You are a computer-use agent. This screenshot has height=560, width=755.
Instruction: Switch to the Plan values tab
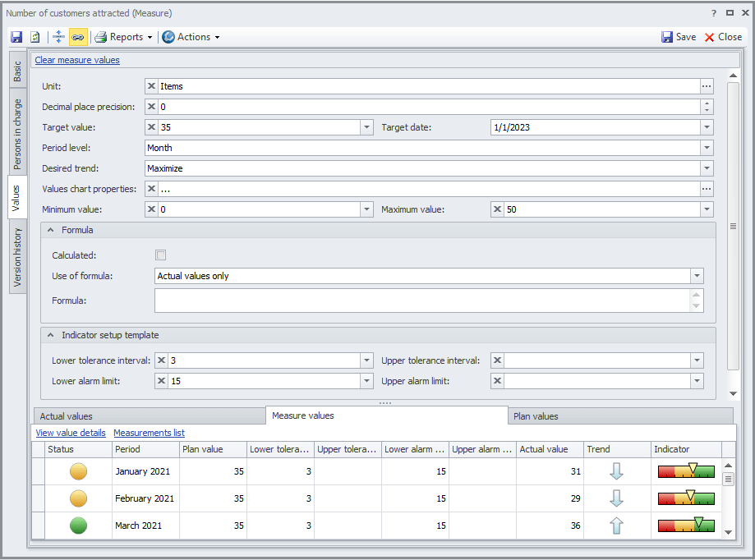(620, 416)
